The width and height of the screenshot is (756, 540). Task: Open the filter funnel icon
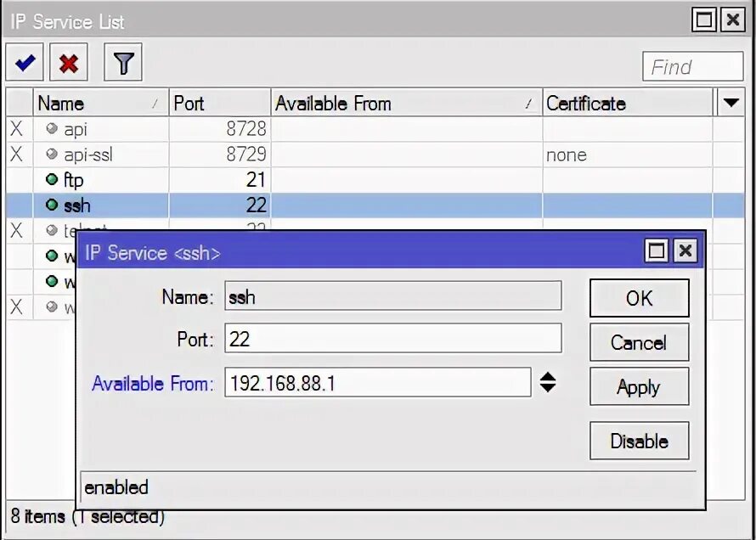pos(122,61)
